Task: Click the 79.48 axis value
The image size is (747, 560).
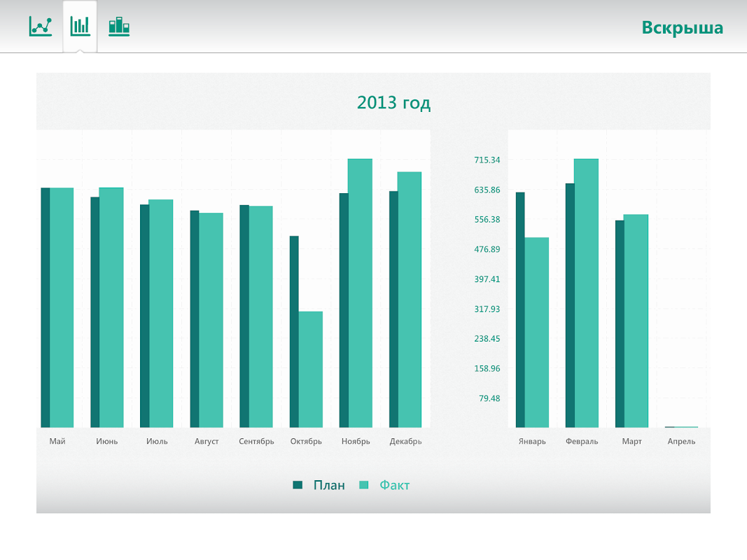Action: 489,398
